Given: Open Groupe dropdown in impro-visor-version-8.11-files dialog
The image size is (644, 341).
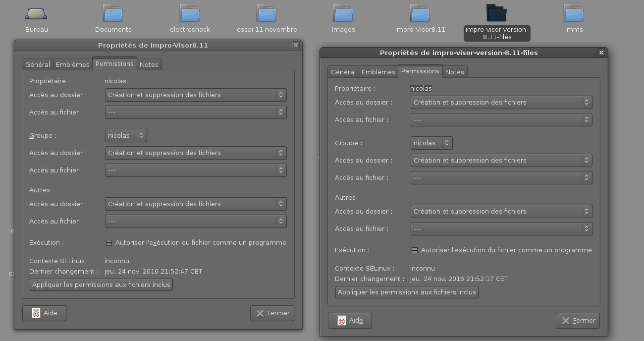Looking at the screenshot, I should point(431,143).
